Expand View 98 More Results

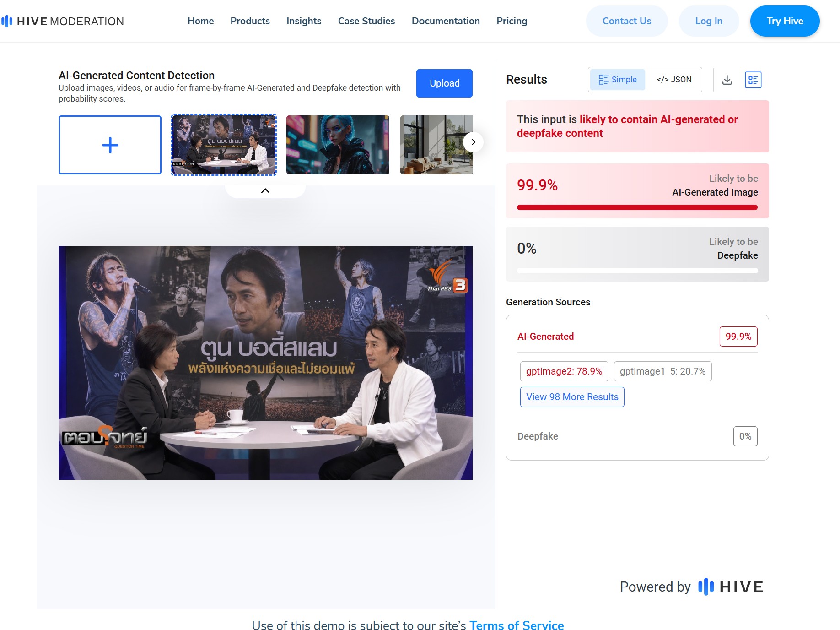coord(572,397)
